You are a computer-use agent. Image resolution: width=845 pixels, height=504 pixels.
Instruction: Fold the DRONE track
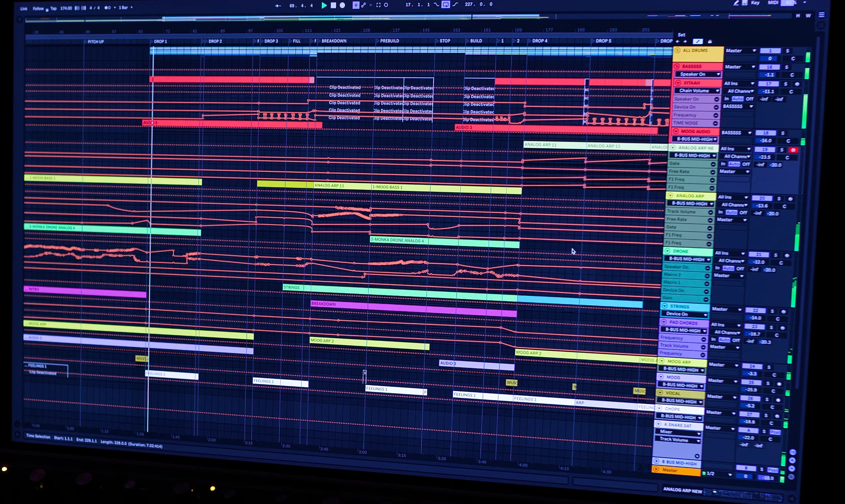[667, 251]
